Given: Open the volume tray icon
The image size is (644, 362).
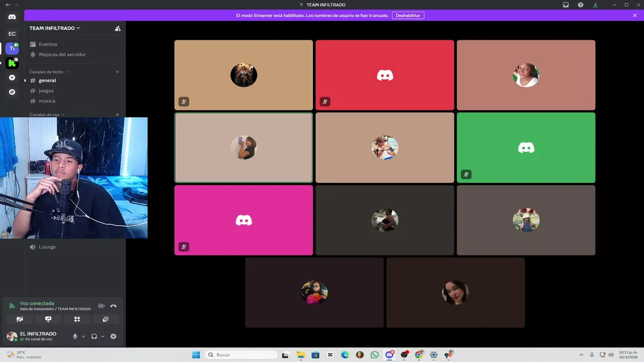Looking at the screenshot, I should tap(611, 355).
